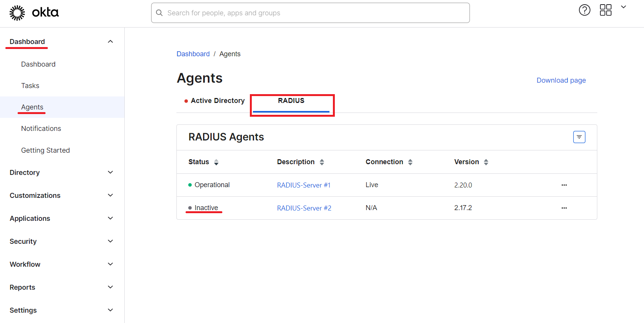Sort table by Status column
The width and height of the screenshot is (644, 323).
216,162
